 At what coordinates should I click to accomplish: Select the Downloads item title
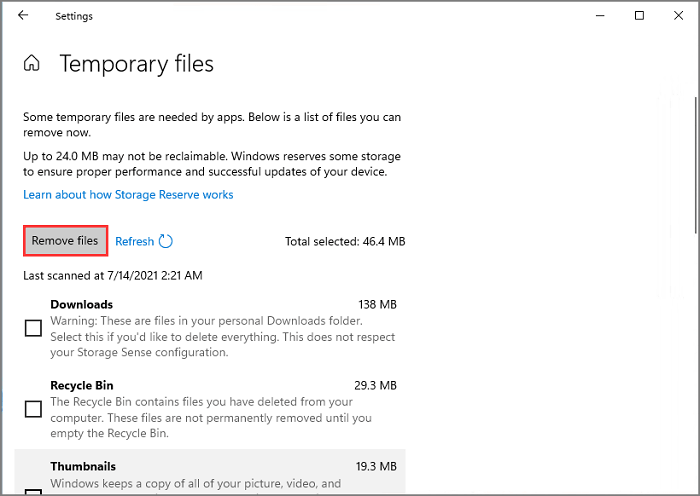coord(81,304)
